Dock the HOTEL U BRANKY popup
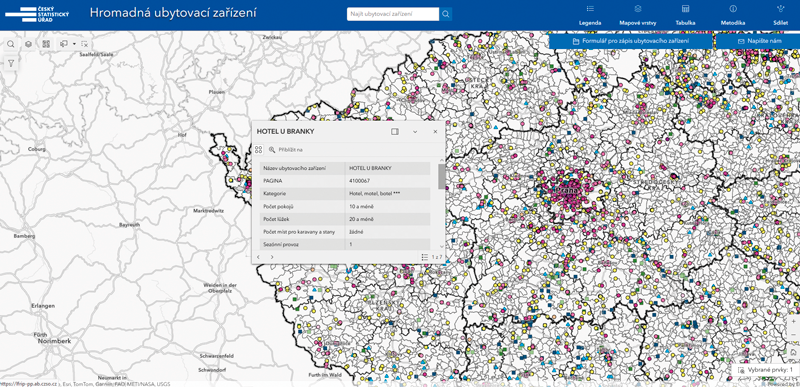The height and width of the screenshot is (387, 800). pos(394,132)
